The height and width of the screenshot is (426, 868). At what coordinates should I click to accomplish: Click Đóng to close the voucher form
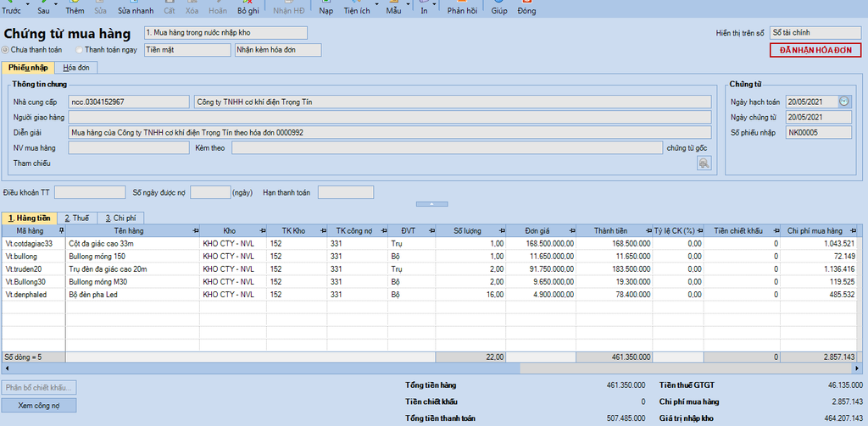click(526, 8)
